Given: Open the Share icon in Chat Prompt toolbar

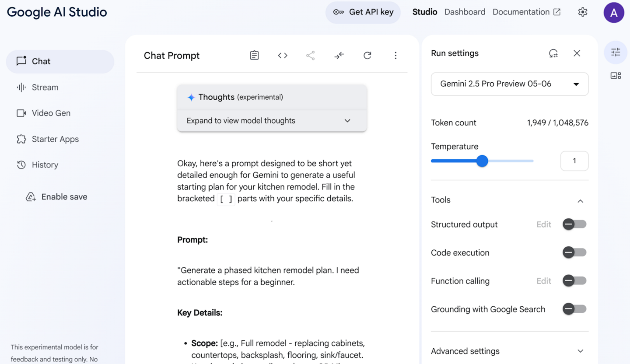Looking at the screenshot, I should (x=311, y=55).
